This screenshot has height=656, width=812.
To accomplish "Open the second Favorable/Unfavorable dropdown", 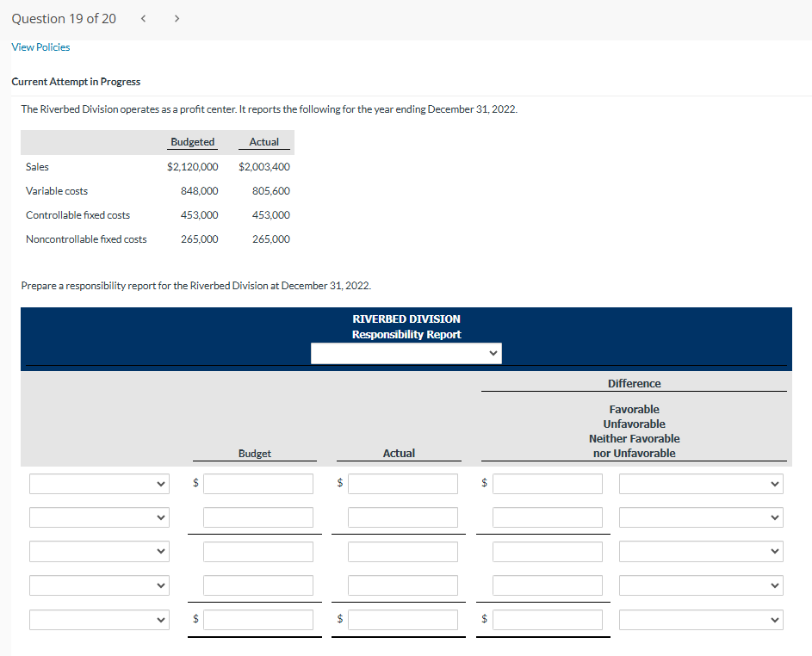I will 700,517.
